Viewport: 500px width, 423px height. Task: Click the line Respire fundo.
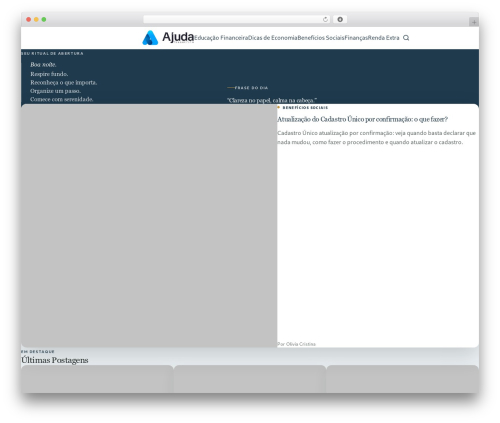(x=49, y=74)
